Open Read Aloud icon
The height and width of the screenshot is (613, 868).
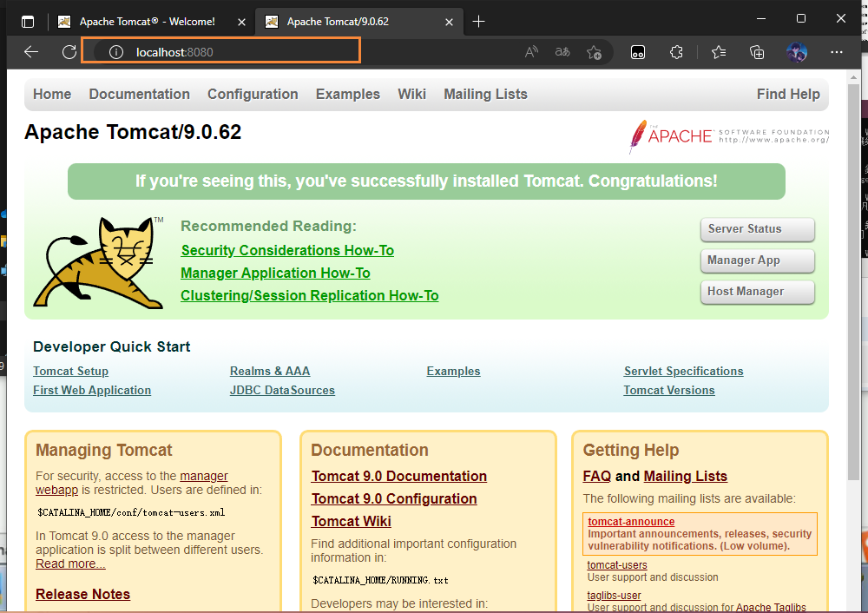pos(531,52)
